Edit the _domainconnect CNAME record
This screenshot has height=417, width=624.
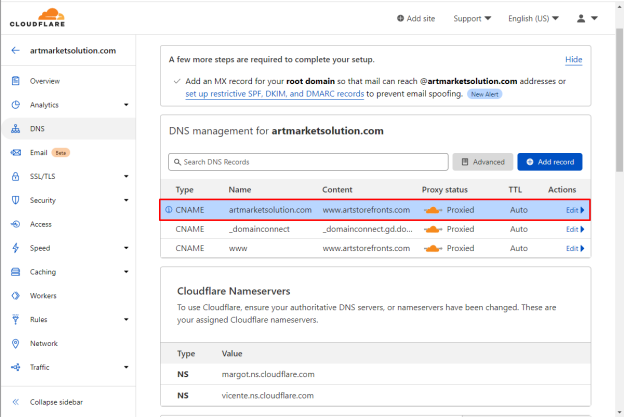point(575,229)
